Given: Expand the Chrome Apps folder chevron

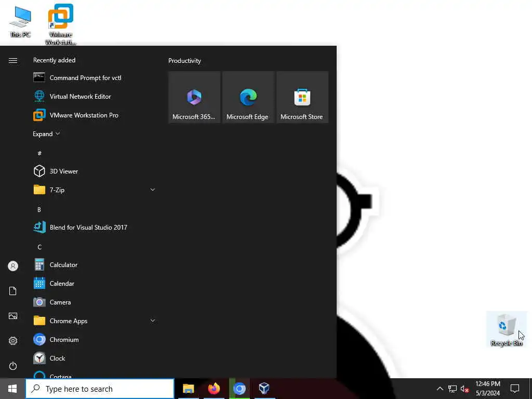Looking at the screenshot, I should 153,321.
